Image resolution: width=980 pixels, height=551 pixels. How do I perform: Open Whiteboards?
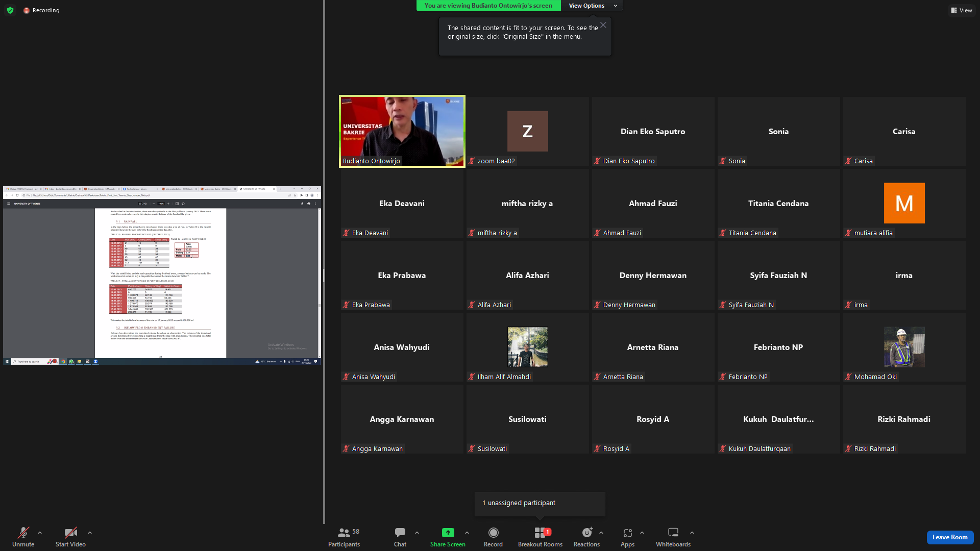point(673,537)
